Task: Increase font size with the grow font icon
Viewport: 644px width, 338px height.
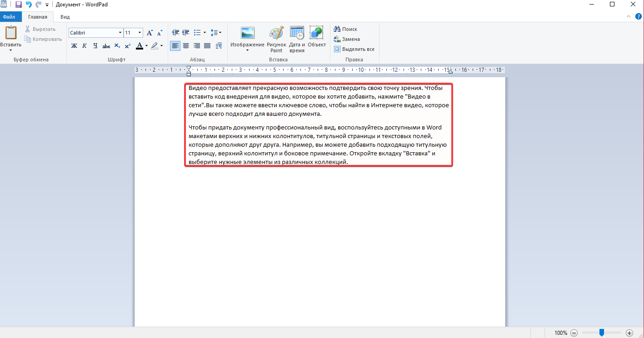Action: tap(150, 33)
